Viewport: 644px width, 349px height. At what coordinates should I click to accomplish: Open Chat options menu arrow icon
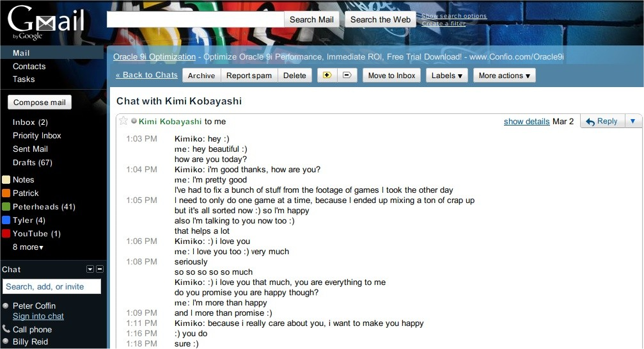[x=90, y=269]
